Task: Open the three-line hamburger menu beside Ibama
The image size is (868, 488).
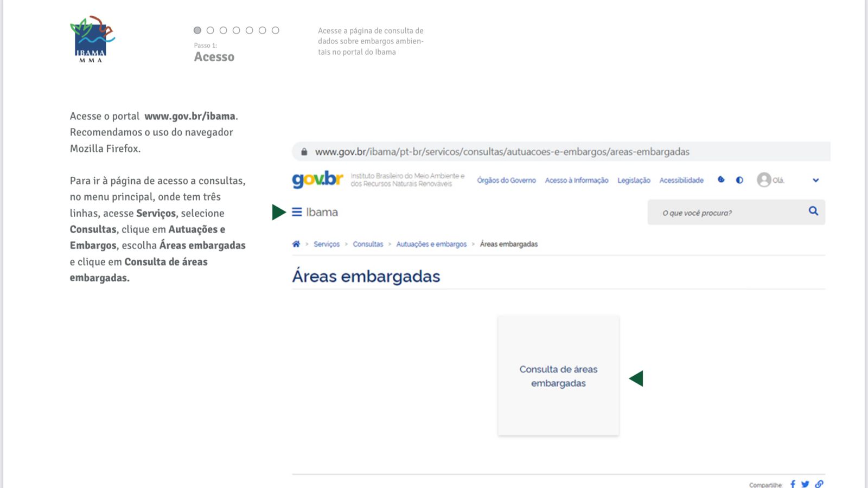Action: pyautogui.click(x=297, y=212)
